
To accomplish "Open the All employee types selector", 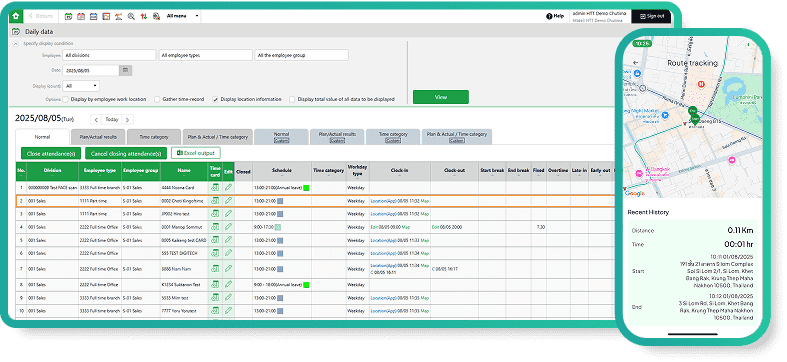I will coord(206,55).
